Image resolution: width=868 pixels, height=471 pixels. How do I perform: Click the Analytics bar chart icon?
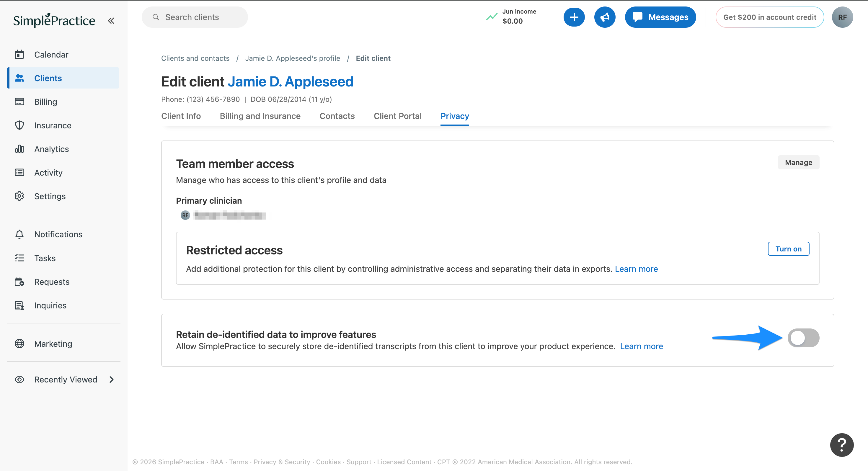(19, 148)
